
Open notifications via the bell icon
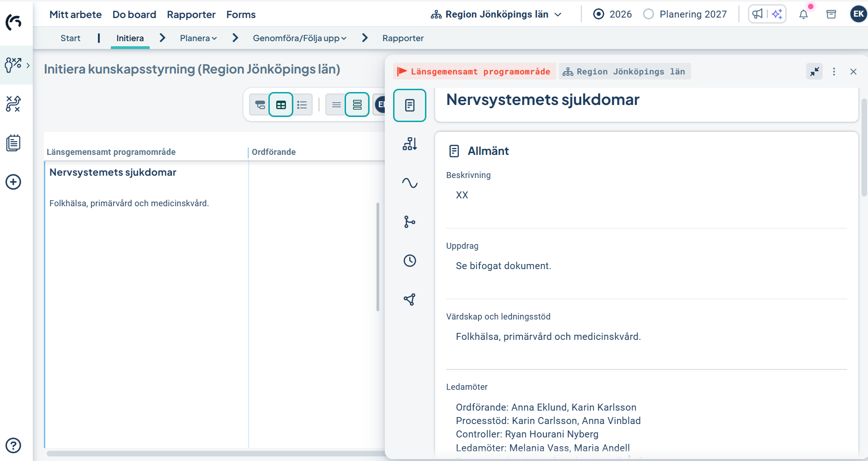(x=803, y=14)
